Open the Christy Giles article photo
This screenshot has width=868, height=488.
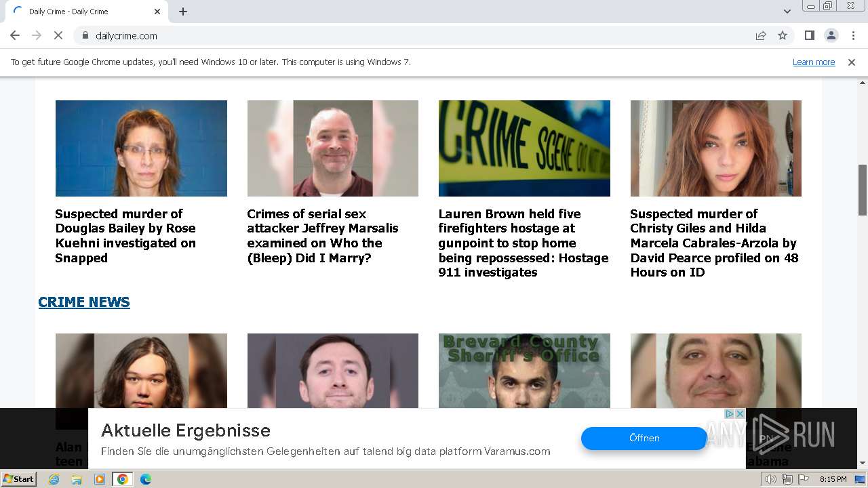[x=716, y=148]
